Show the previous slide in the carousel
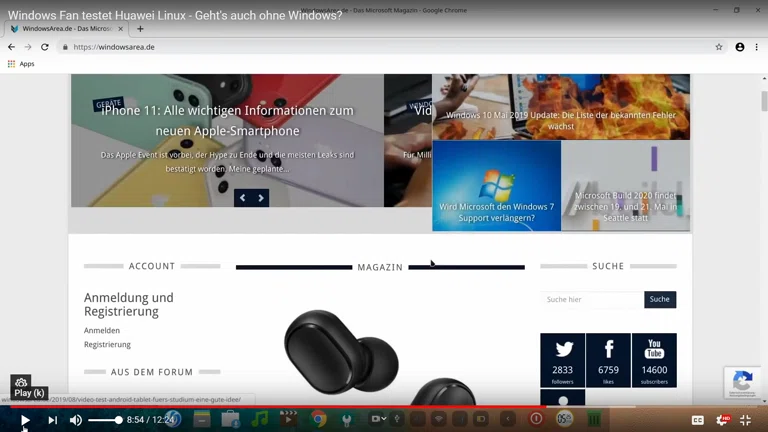This screenshot has height=432, width=768. tap(242, 198)
